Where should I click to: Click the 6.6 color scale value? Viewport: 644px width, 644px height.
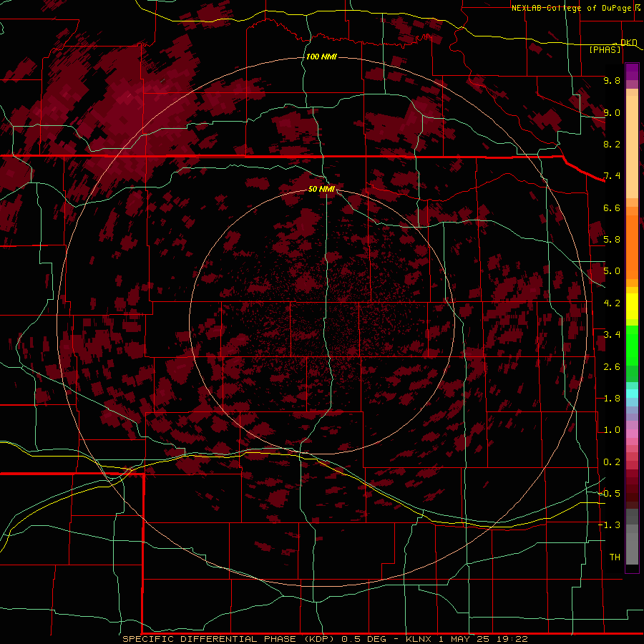pyautogui.click(x=612, y=208)
